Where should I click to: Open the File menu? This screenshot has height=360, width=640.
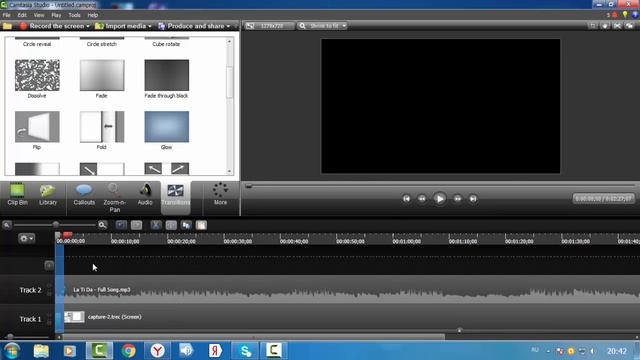pyautogui.click(x=7, y=15)
